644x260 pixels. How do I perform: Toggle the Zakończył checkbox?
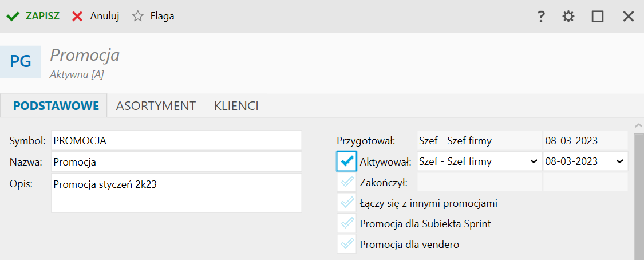[x=347, y=182]
